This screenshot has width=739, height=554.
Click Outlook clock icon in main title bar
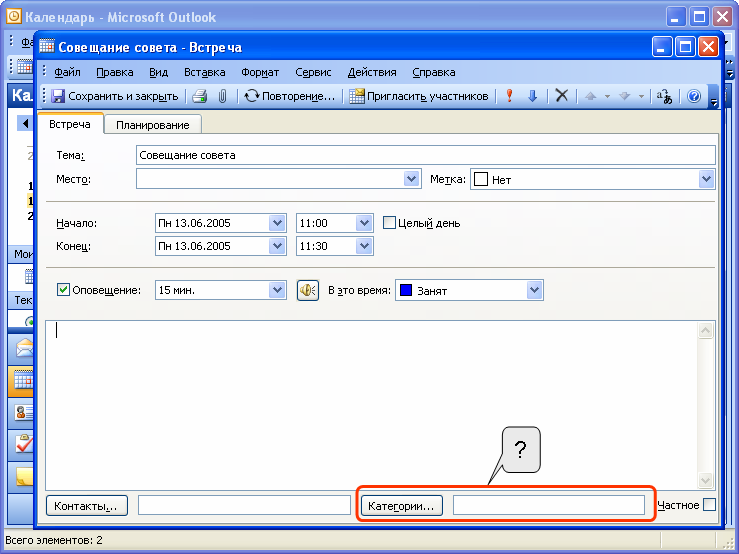(x=14, y=17)
